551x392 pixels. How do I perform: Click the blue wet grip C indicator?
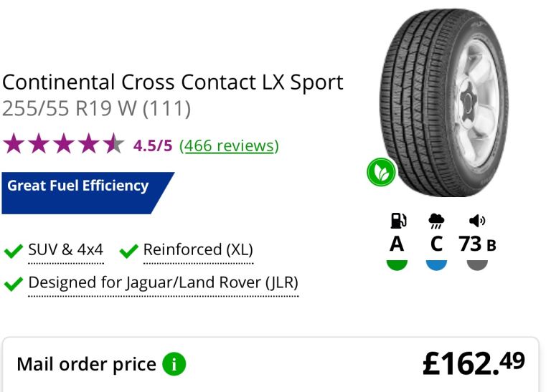point(436,263)
